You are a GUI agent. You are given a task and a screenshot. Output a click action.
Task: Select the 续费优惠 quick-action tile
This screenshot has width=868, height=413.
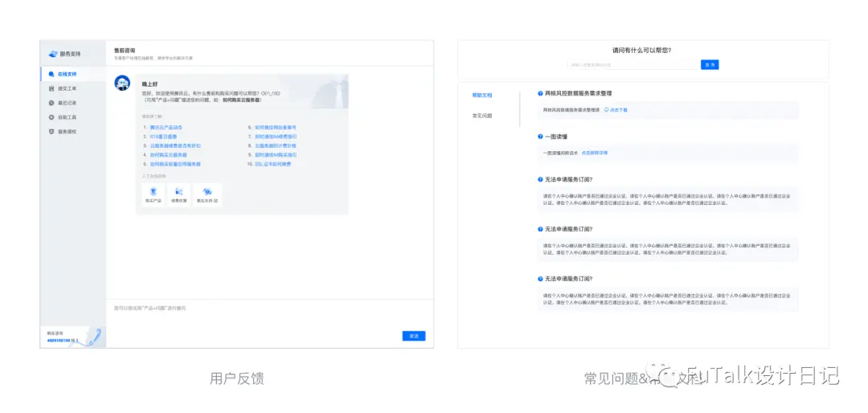click(x=178, y=195)
